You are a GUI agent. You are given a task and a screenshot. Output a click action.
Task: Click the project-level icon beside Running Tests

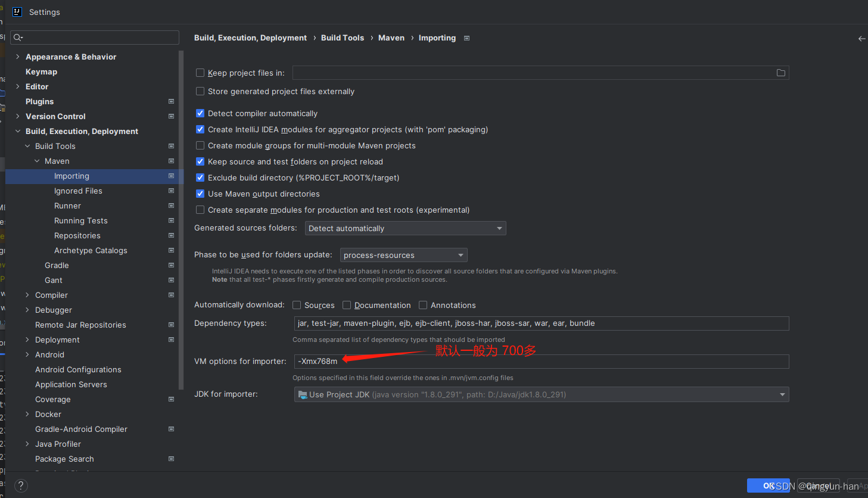pos(171,220)
